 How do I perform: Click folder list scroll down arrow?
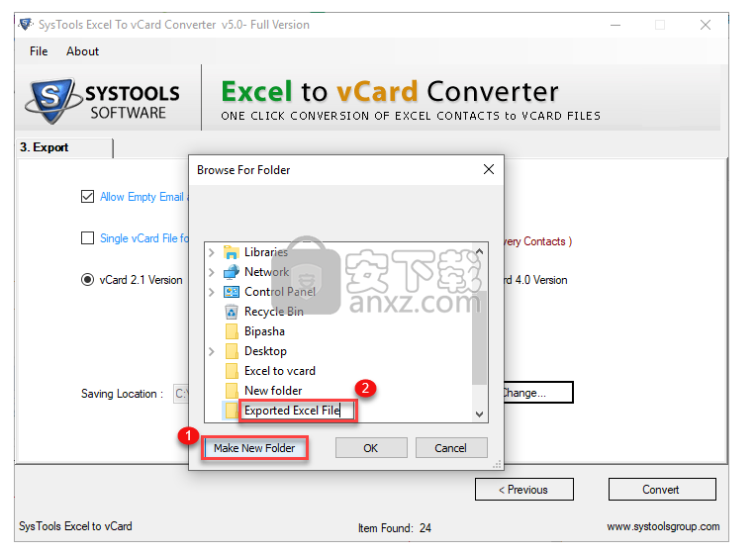click(479, 415)
